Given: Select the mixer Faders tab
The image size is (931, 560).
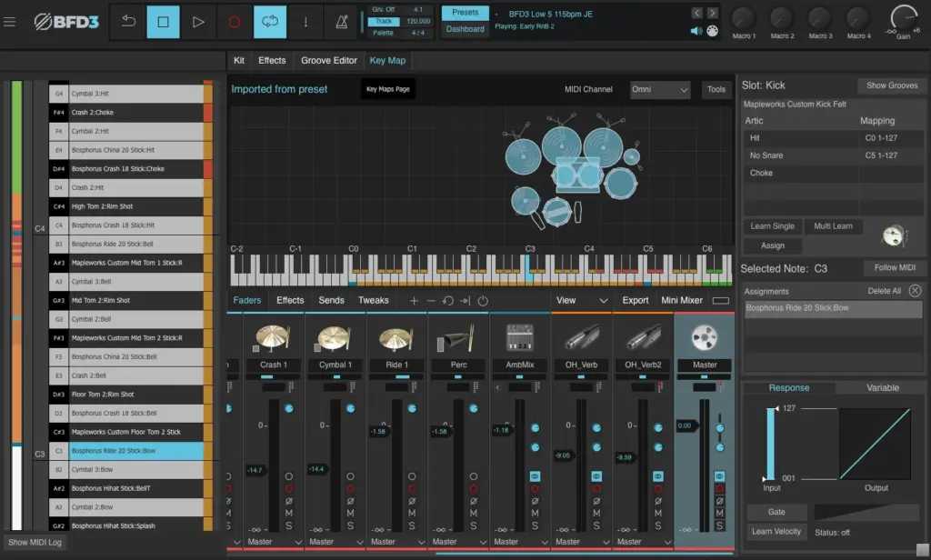Looking at the screenshot, I should (247, 301).
